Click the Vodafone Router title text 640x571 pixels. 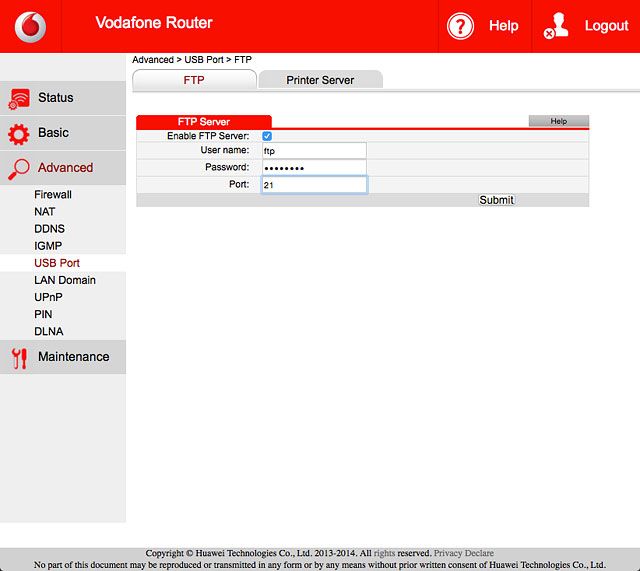coord(154,23)
